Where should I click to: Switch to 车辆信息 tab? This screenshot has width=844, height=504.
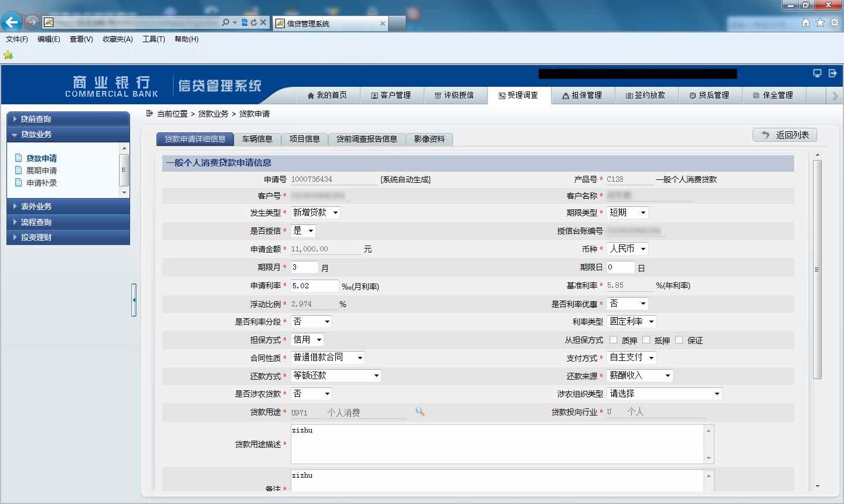(257, 139)
